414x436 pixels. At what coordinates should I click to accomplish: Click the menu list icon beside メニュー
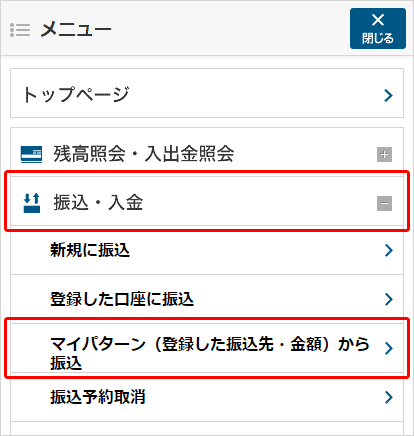[x=20, y=30]
